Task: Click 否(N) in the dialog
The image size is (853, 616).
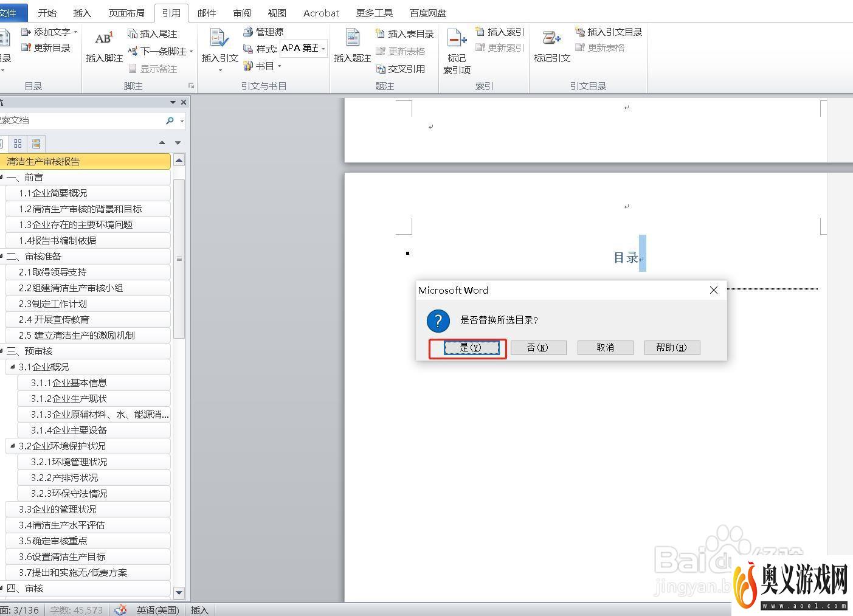Action: [x=538, y=347]
